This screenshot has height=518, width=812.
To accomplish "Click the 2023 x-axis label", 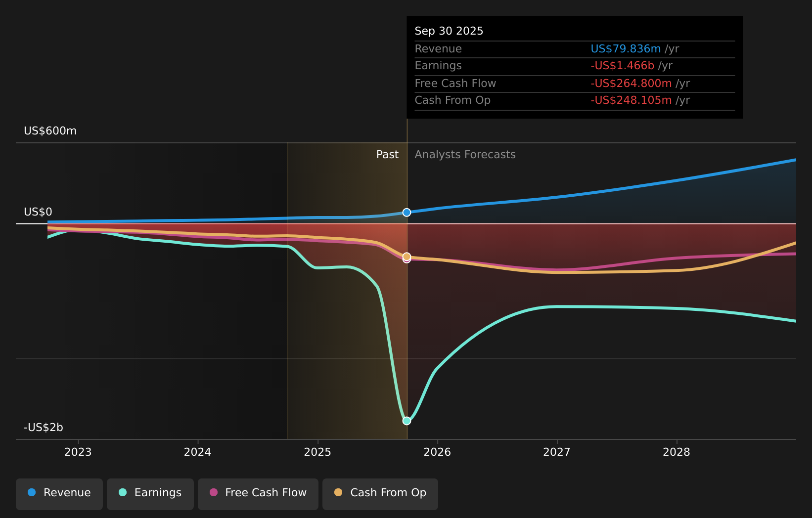I will pyautogui.click(x=78, y=452).
